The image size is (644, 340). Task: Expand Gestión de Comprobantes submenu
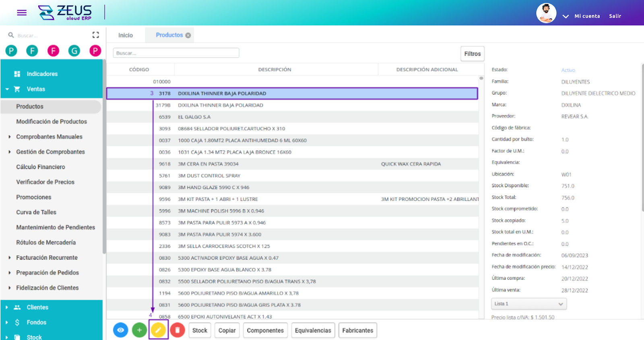click(10, 152)
